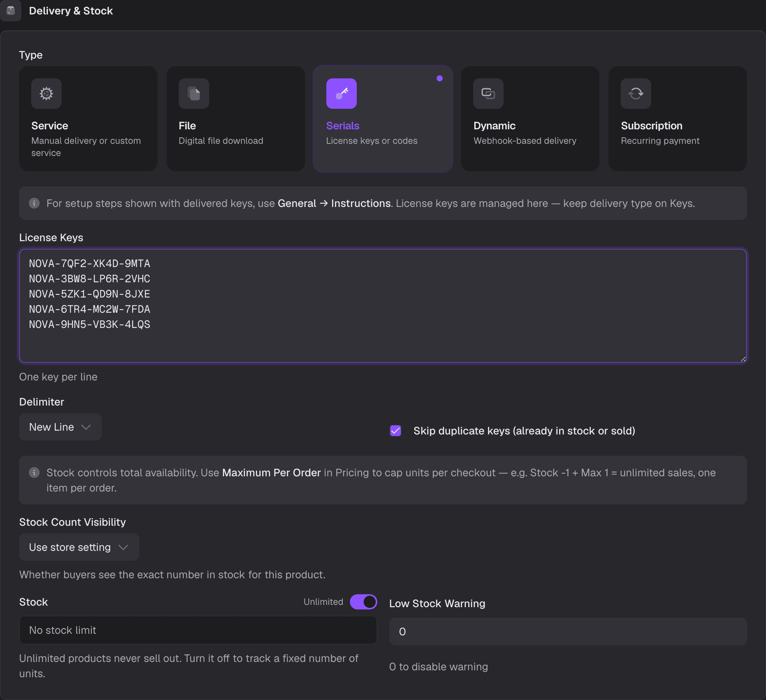The width and height of the screenshot is (766, 700).
Task: Click inside the License Keys textarea
Action: point(383,306)
